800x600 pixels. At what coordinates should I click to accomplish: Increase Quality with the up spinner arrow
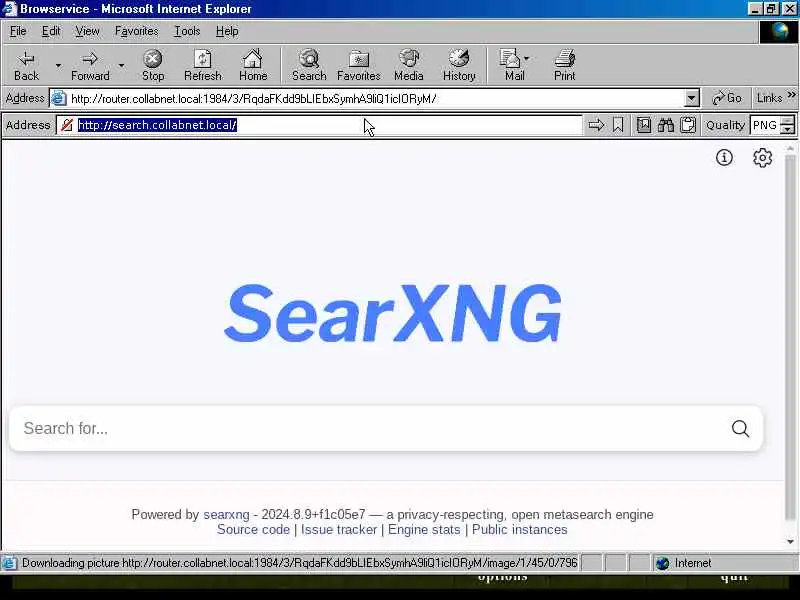coord(788,120)
